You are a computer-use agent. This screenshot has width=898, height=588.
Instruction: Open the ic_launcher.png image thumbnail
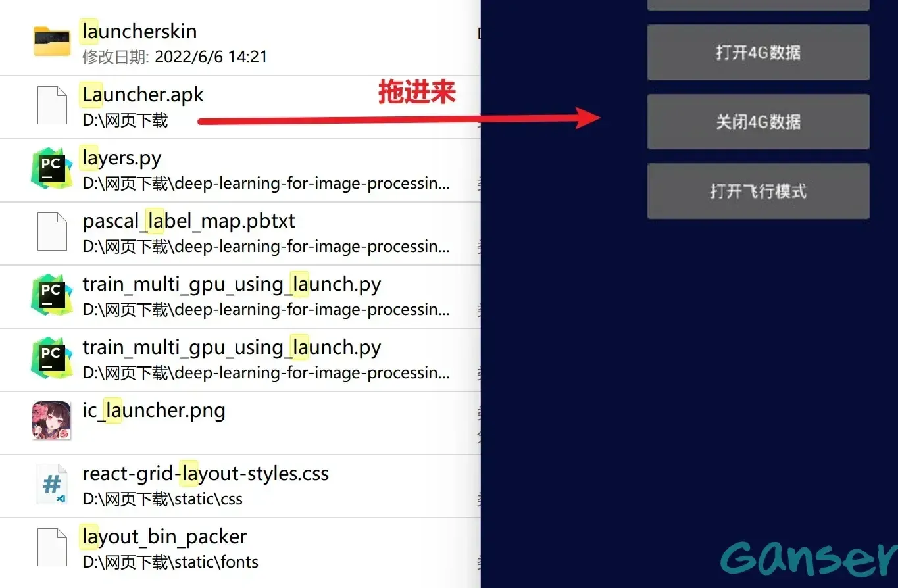tap(51, 421)
